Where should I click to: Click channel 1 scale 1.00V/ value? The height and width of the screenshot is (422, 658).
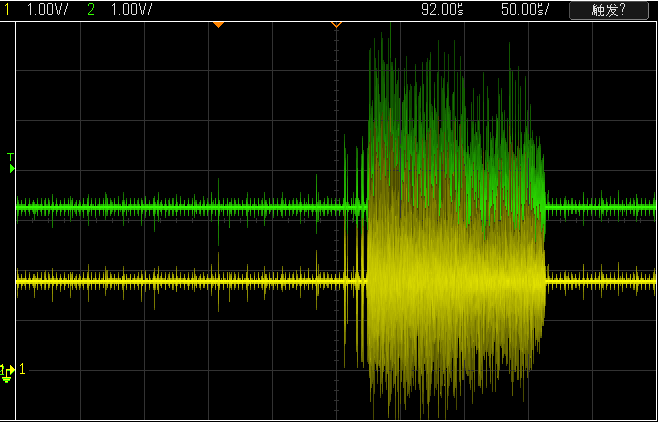tap(47, 10)
